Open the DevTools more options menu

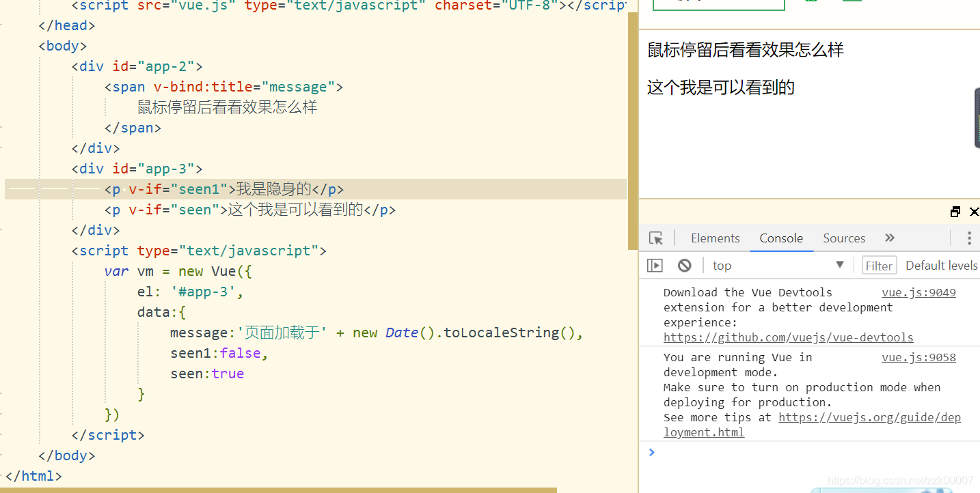point(969,238)
